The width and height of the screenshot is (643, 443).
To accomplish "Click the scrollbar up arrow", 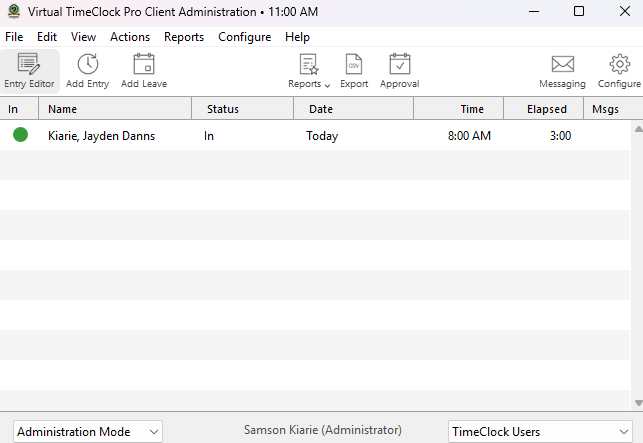I will (638, 129).
